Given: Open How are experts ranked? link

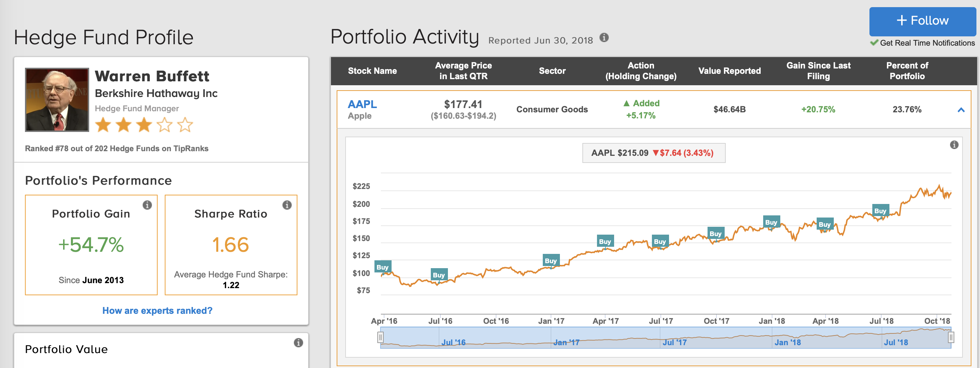Looking at the screenshot, I should [x=157, y=311].
